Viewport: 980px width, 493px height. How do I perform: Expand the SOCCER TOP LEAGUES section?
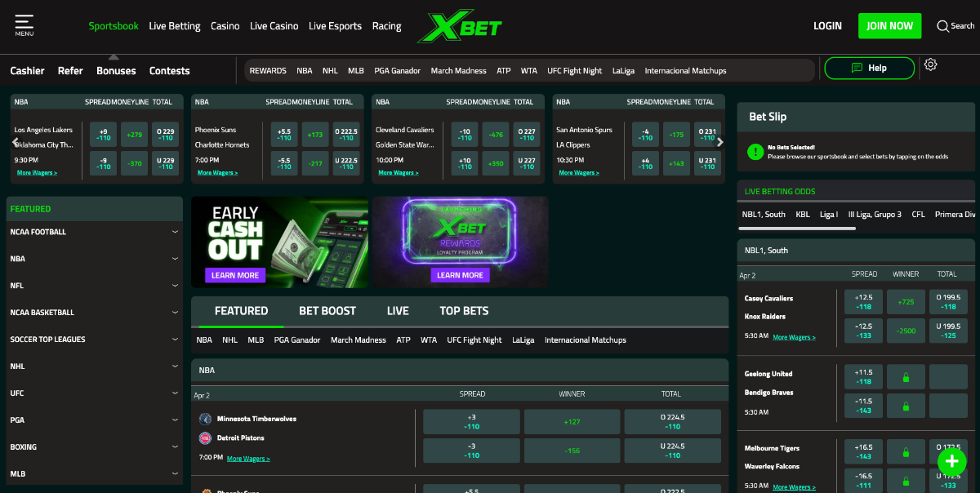tap(94, 339)
